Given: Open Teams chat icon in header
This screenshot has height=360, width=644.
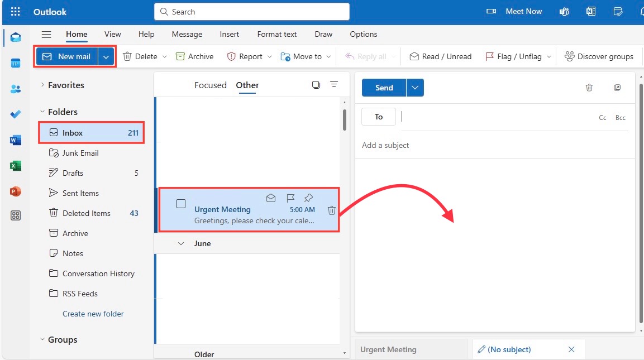Looking at the screenshot, I should point(564,12).
